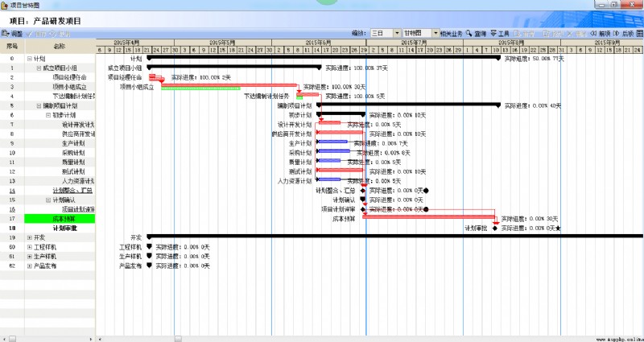Click the 计划整合、汇总 milestone diamond
Screen dimensions: 644x342
(363, 191)
